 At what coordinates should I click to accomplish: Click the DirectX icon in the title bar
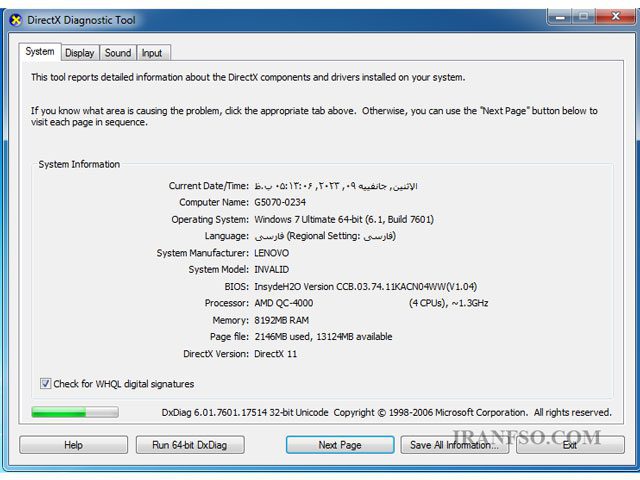tap(16, 20)
